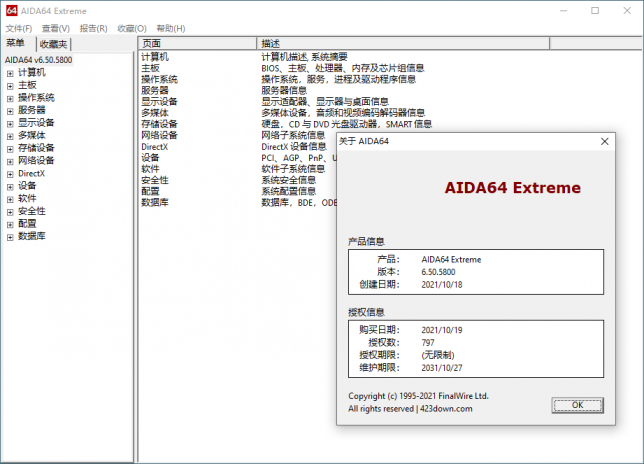Viewport: 644px width, 464px height.
Task: Select 操作系统 in the left tree
Action: [36, 98]
